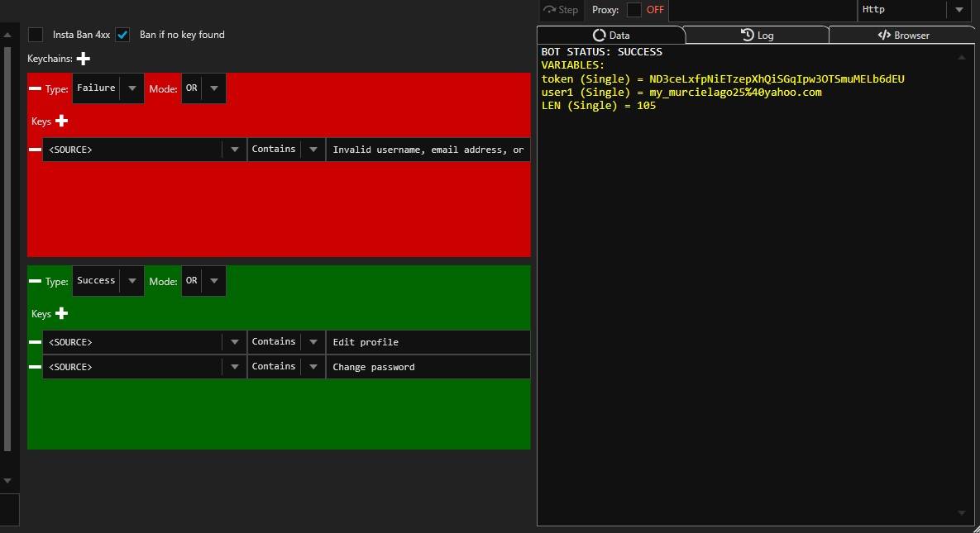Viewport: 980px width, 533px height.
Task: Delete the 'Change password' key row
Action: [36, 367]
